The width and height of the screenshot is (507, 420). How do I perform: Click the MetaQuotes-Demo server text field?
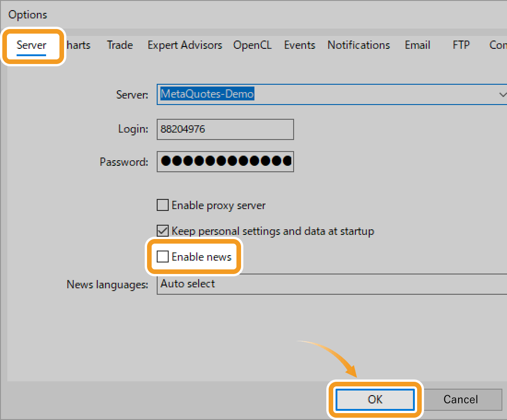(x=323, y=94)
